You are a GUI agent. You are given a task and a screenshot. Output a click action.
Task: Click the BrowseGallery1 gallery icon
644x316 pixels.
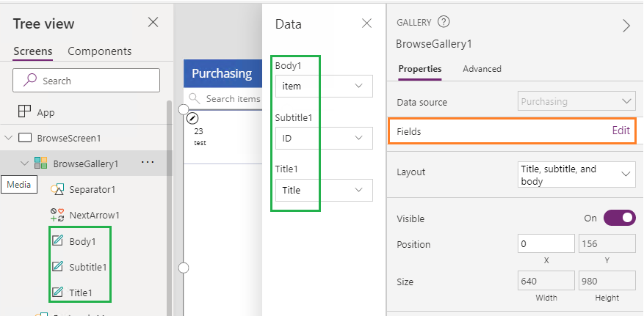[41, 163]
